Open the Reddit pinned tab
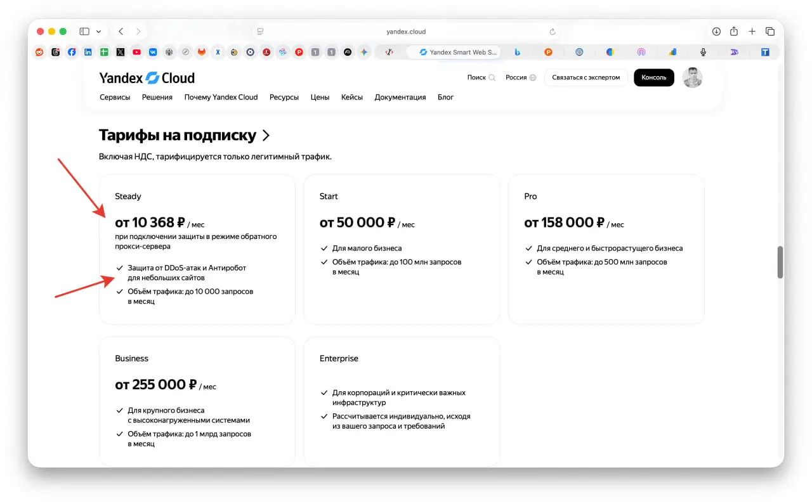 tap(39, 53)
